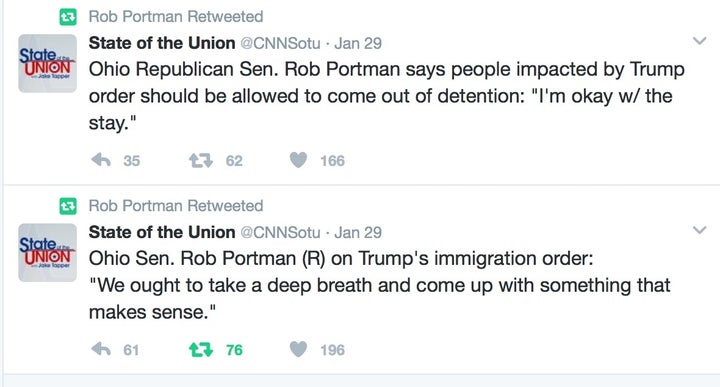Expand options chevron on first tweet
The image size is (720, 387).
[x=699, y=41]
